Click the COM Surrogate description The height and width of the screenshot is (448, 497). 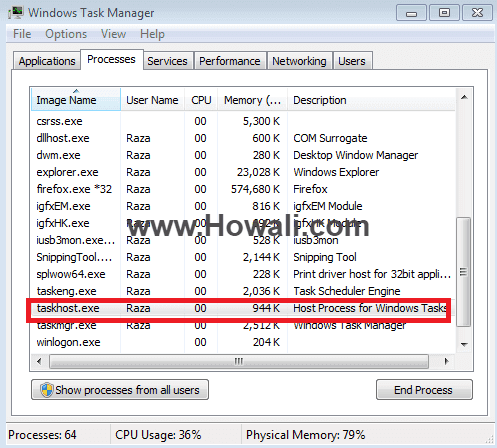coord(330,138)
